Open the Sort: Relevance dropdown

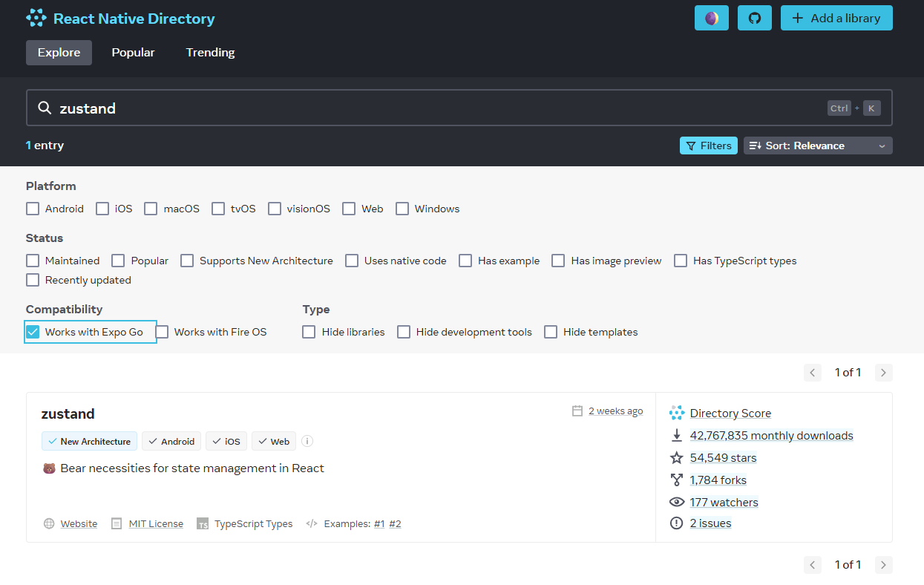click(x=818, y=146)
